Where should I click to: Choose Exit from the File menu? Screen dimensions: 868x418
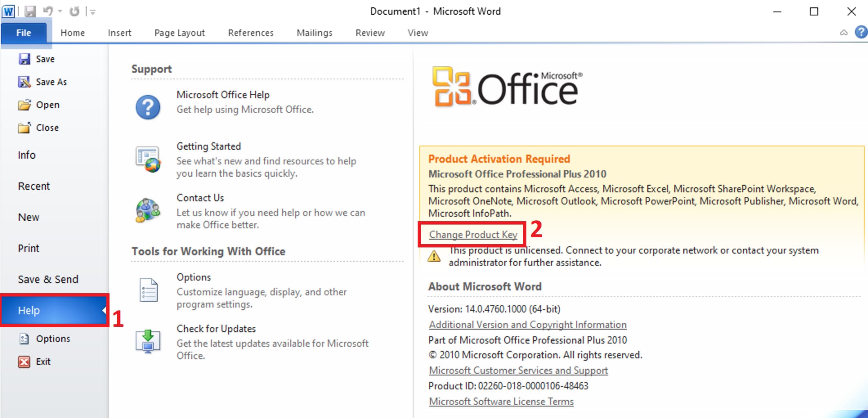coord(43,362)
